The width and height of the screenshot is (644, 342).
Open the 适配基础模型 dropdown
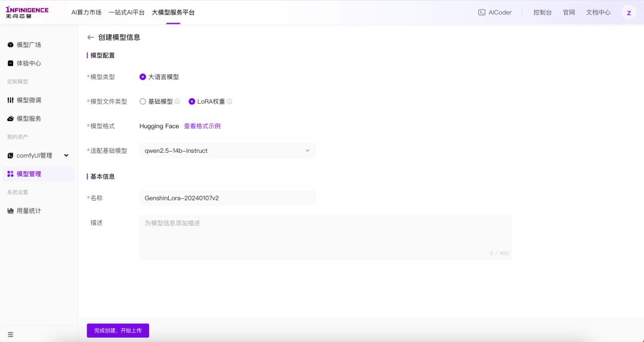click(228, 151)
